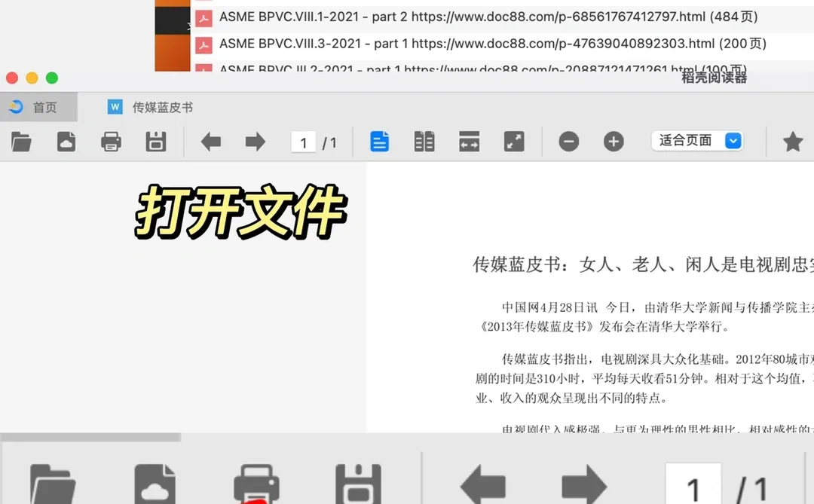814x504 pixels.
Task: Enable the two-page side-by-side view
Action: coord(424,141)
